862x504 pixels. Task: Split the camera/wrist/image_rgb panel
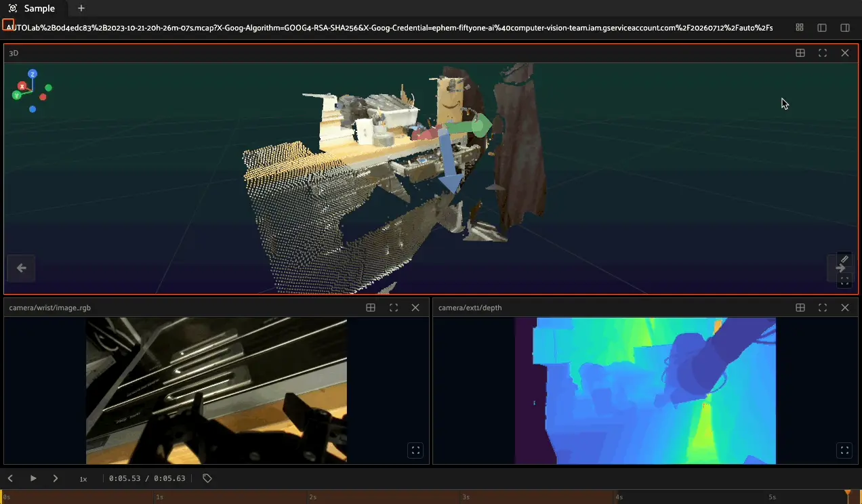(371, 308)
